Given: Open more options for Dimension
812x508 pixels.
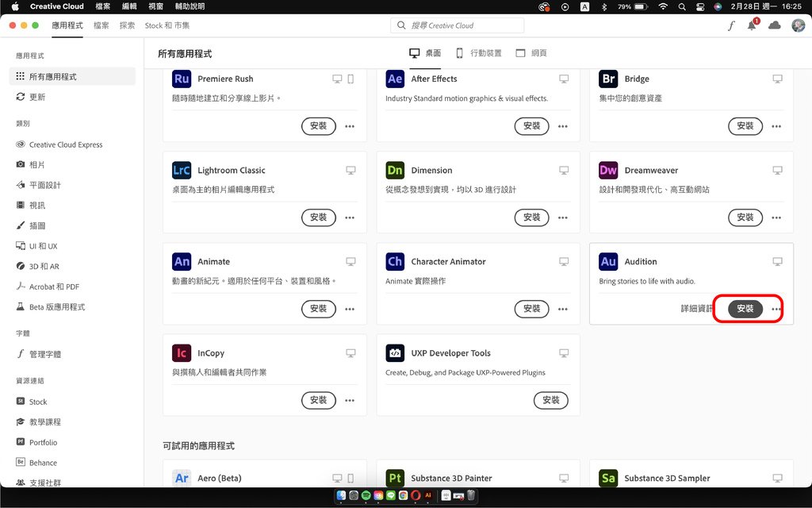Looking at the screenshot, I should 563,217.
